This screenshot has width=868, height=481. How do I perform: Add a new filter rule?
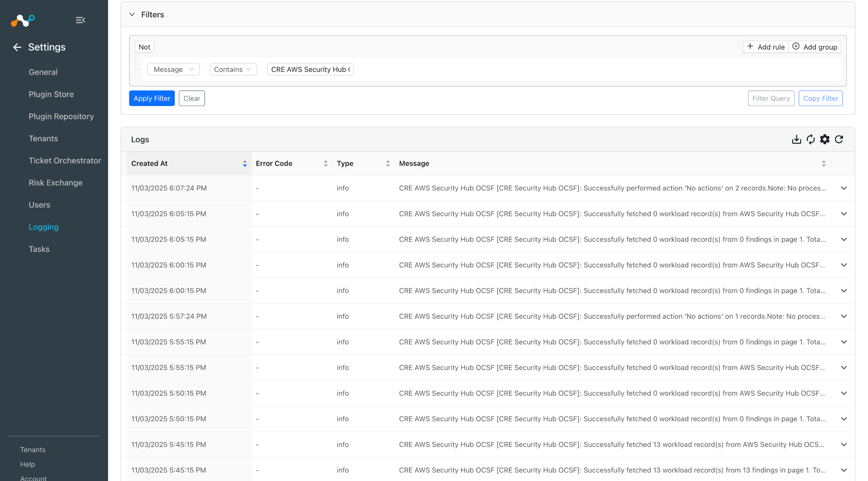coord(766,47)
